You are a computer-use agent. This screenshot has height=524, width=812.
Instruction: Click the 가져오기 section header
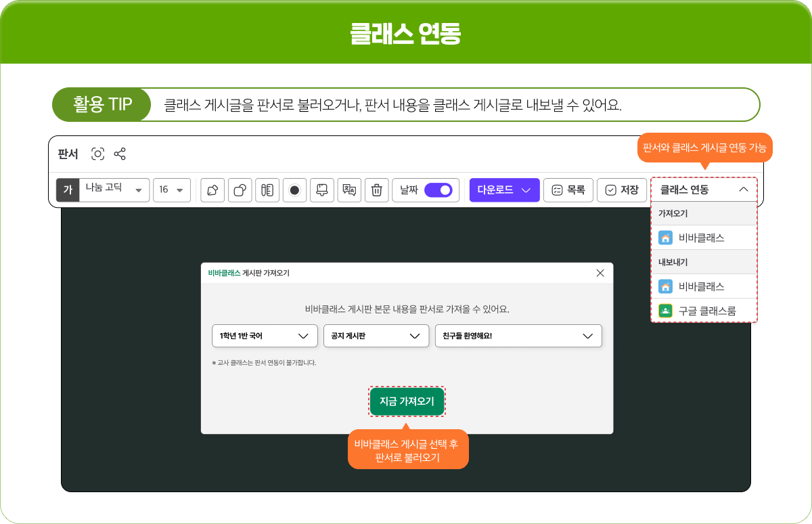704,213
